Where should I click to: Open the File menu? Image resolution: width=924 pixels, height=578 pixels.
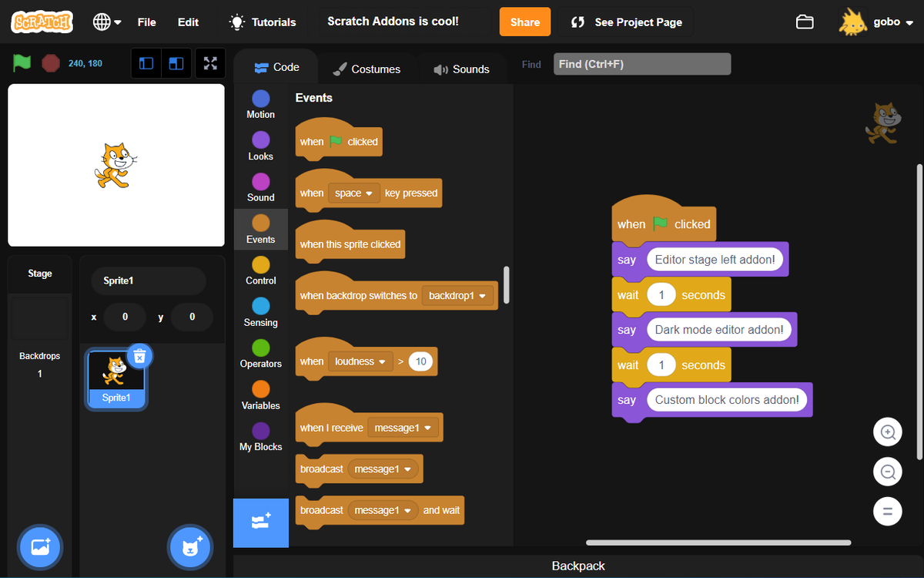(146, 22)
